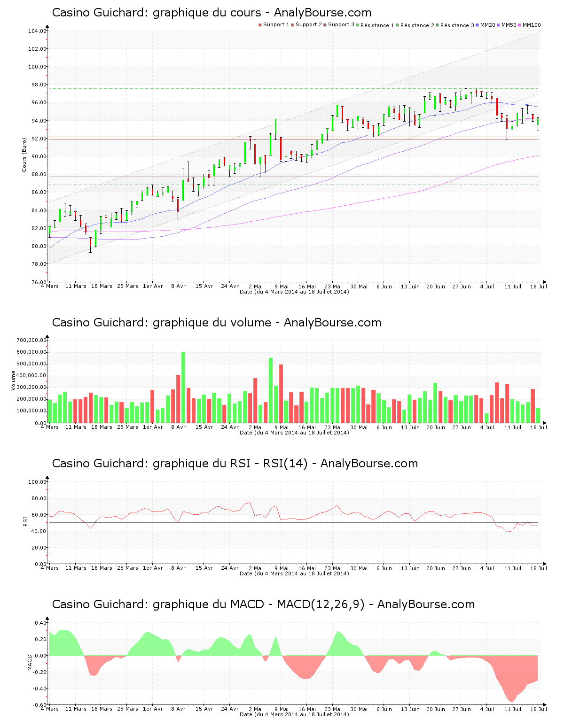Image resolution: width=564 pixels, height=728 pixels.
Task: Click '2 Mai' on the price chart axis
Action: (x=256, y=286)
